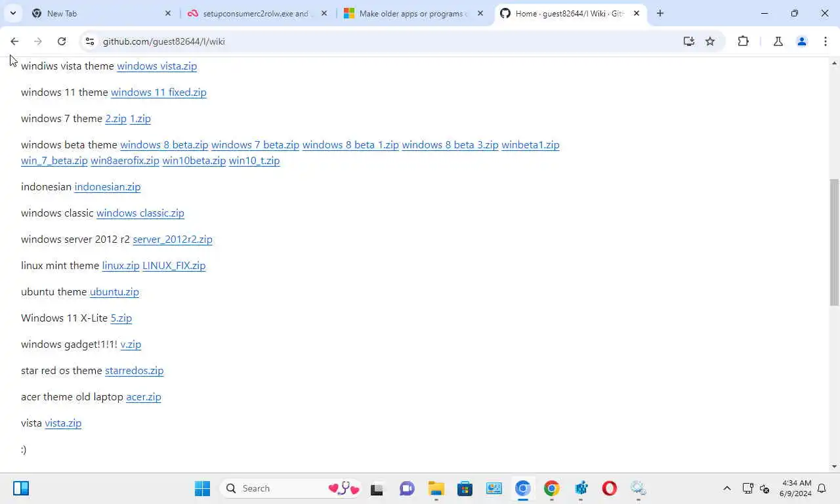Screen dimensions: 840x504
Task: Close the setupconsumerc2rolw.exe tab
Action: click(x=324, y=13)
